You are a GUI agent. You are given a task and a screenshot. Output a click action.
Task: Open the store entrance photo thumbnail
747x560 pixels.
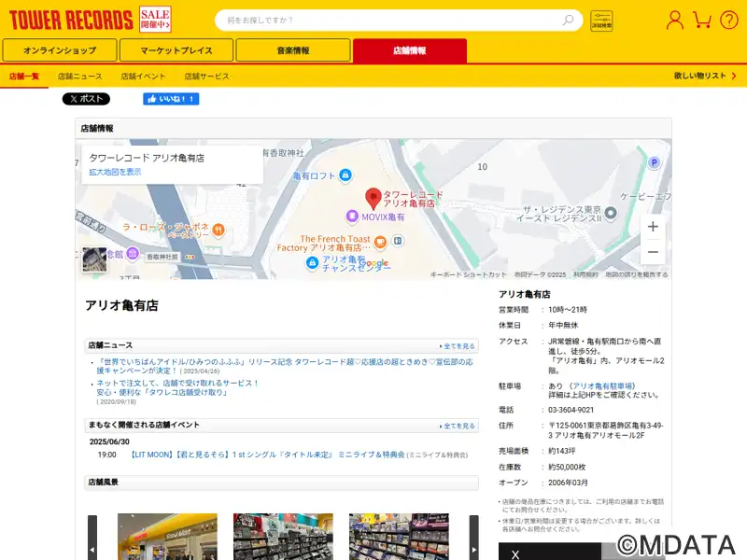pos(167,537)
